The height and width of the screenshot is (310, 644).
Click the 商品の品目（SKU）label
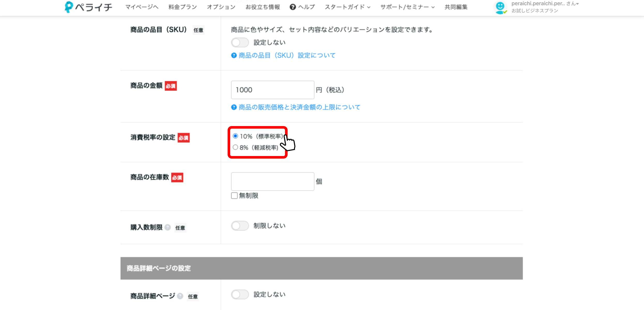(159, 30)
